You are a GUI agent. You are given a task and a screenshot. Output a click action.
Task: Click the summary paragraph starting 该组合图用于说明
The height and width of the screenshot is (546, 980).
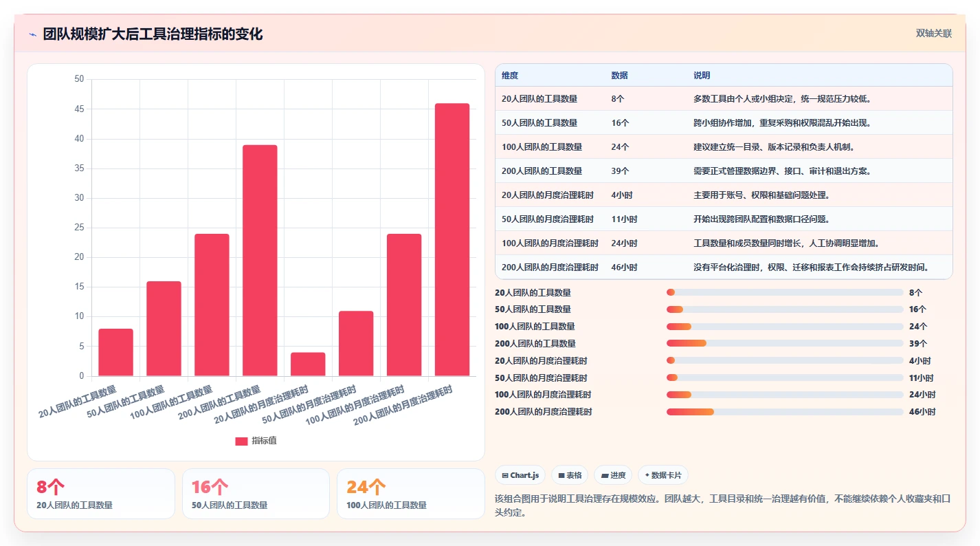pyautogui.click(x=723, y=505)
